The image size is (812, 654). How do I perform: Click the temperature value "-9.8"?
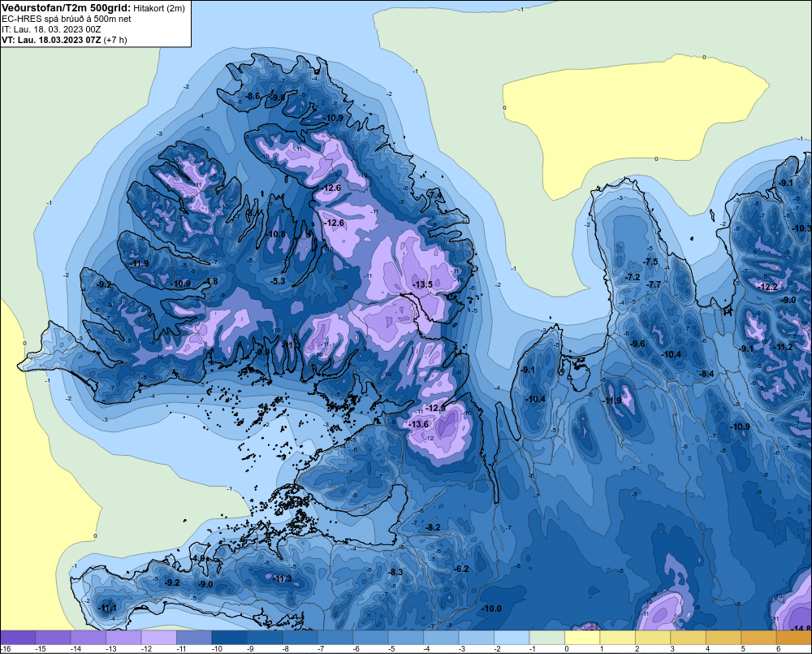(x=278, y=97)
